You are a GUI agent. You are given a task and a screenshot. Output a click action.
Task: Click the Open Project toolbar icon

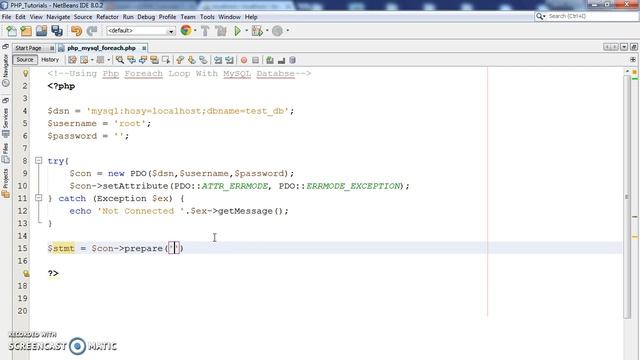coord(41,31)
